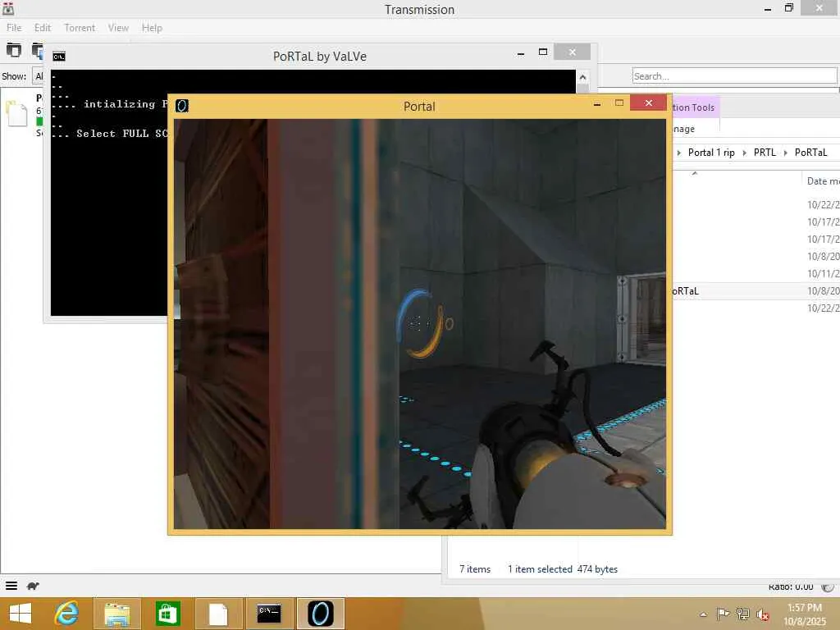Click the command prompt icon in PoRTaL console title bar
840x630 pixels.
point(59,57)
